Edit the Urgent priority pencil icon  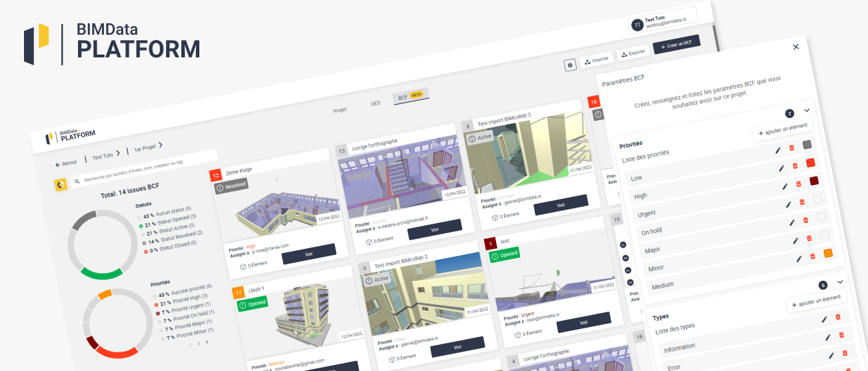coord(785,186)
